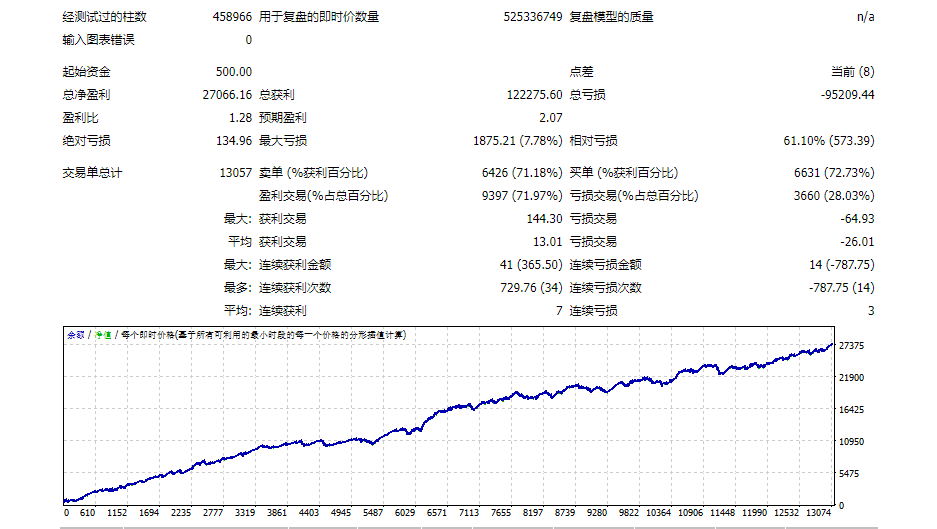Select the initial deposit value 500.00
The image size is (937, 529).
pos(234,72)
